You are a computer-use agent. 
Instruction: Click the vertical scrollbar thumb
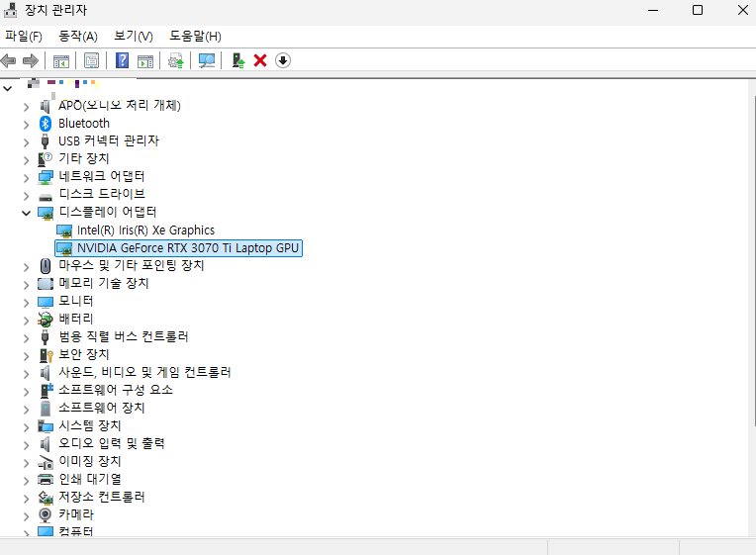[753, 260]
